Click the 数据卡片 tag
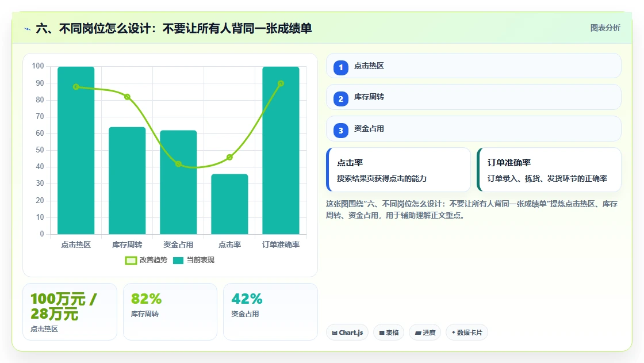Viewport: 644px width, 363px height. 466,332
